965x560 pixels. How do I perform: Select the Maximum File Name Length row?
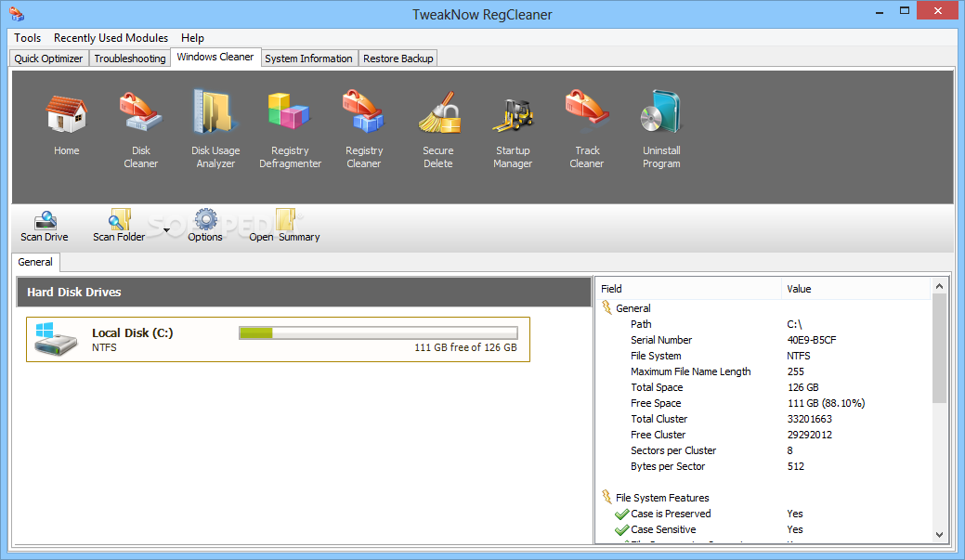763,371
